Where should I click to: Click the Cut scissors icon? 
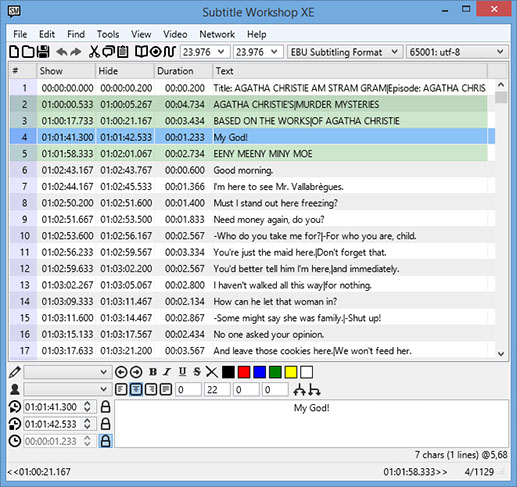tap(94, 52)
